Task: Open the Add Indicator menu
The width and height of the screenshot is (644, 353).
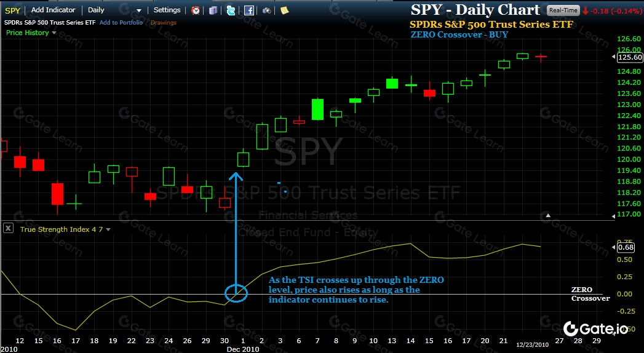Action: point(54,10)
